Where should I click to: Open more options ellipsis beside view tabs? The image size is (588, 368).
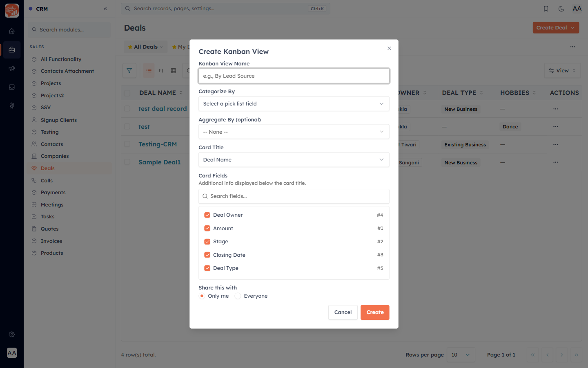click(572, 47)
